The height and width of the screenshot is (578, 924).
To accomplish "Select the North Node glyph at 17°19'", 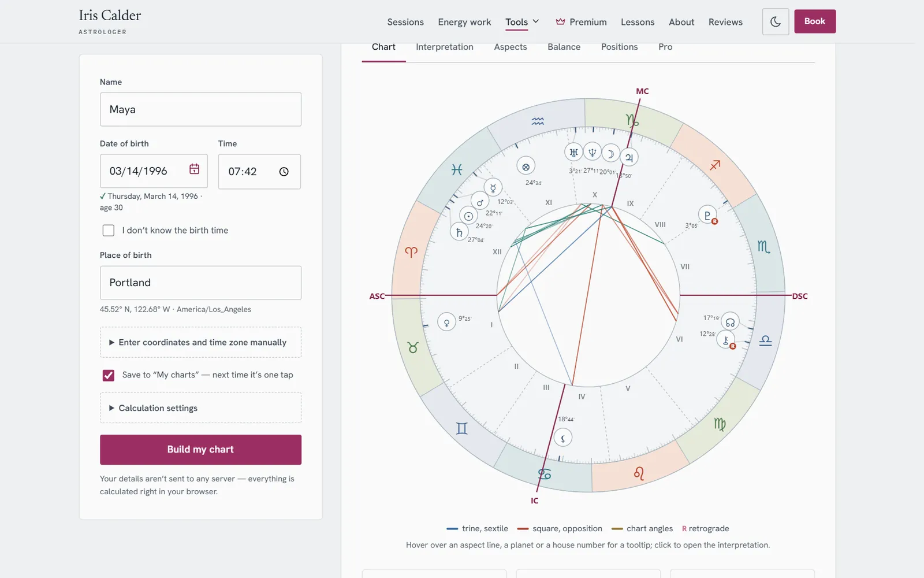I will [x=730, y=322].
